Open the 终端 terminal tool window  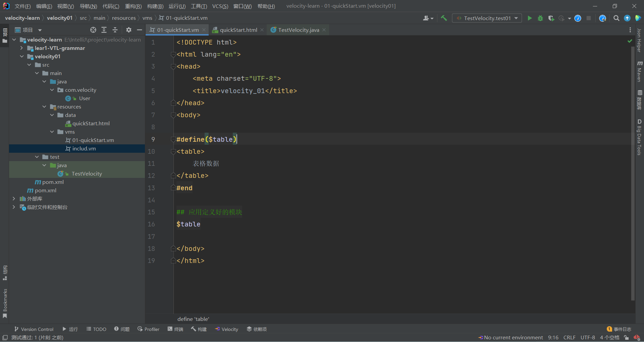pyautogui.click(x=175, y=329)
